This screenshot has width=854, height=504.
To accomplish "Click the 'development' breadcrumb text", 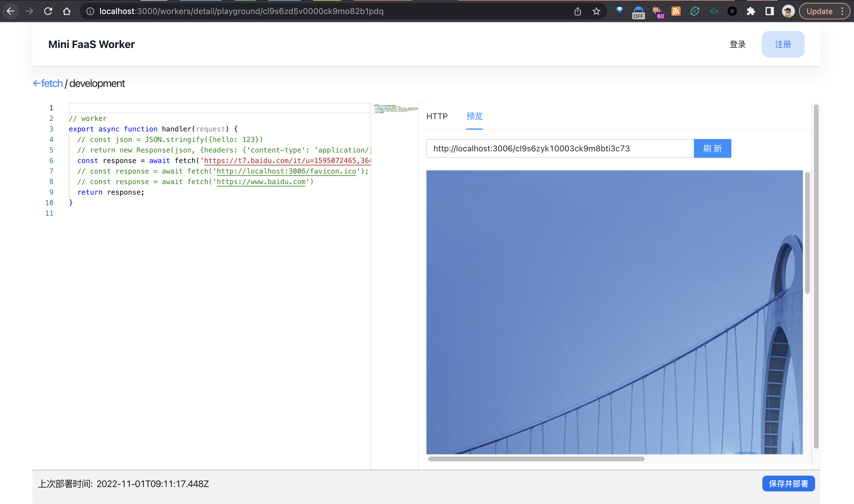I will [97, 83].
